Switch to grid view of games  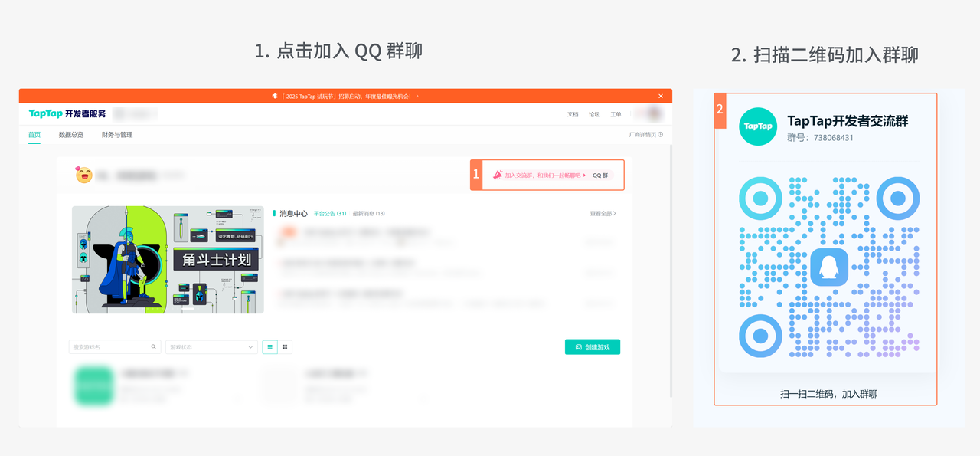click(x=285, y=347)
